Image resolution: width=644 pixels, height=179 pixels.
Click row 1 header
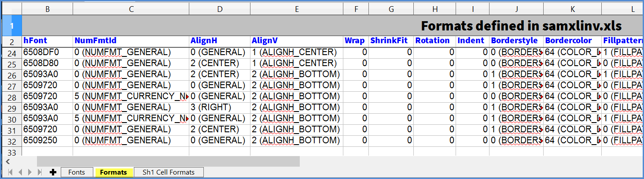tap(11, 26)
